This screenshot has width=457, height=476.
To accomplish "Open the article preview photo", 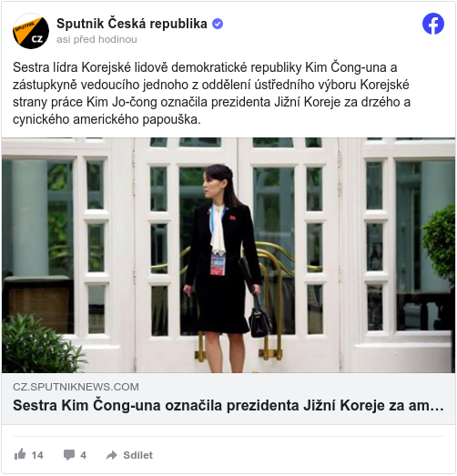I will (x=228, y=256).
